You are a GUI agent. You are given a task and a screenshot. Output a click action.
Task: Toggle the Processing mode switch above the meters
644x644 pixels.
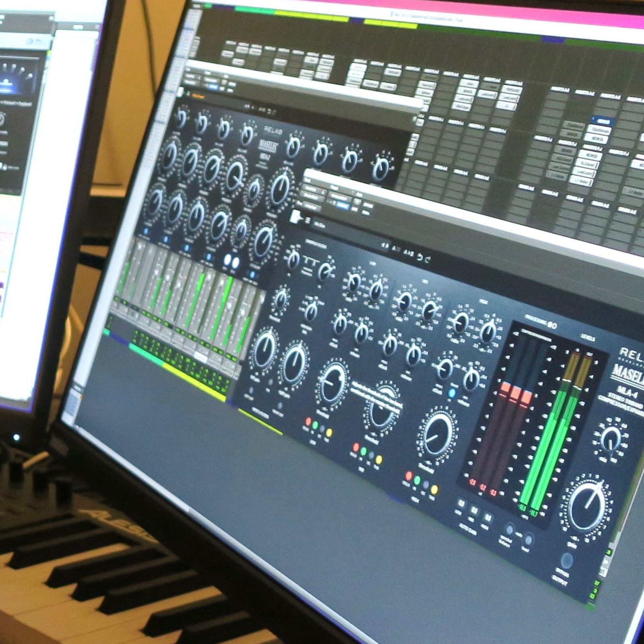click(552, 325)
